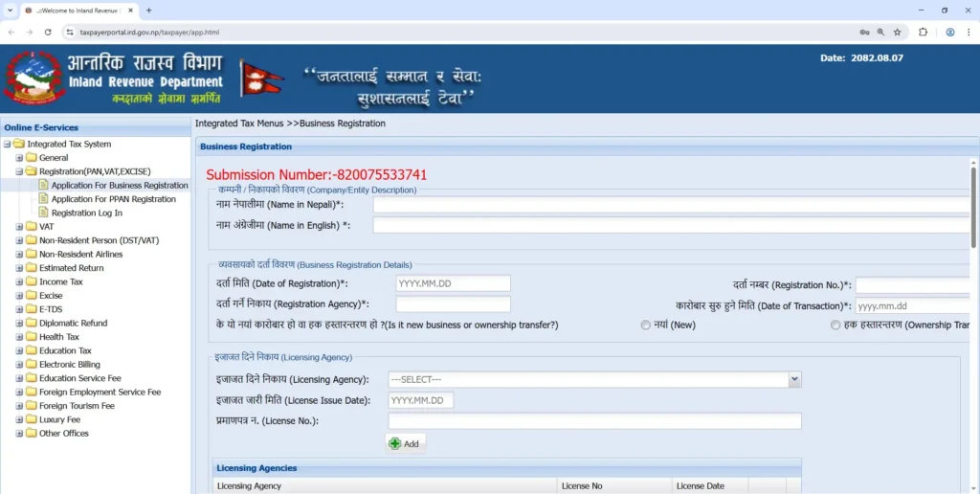Click the browser back arrow

pos(11,32)
